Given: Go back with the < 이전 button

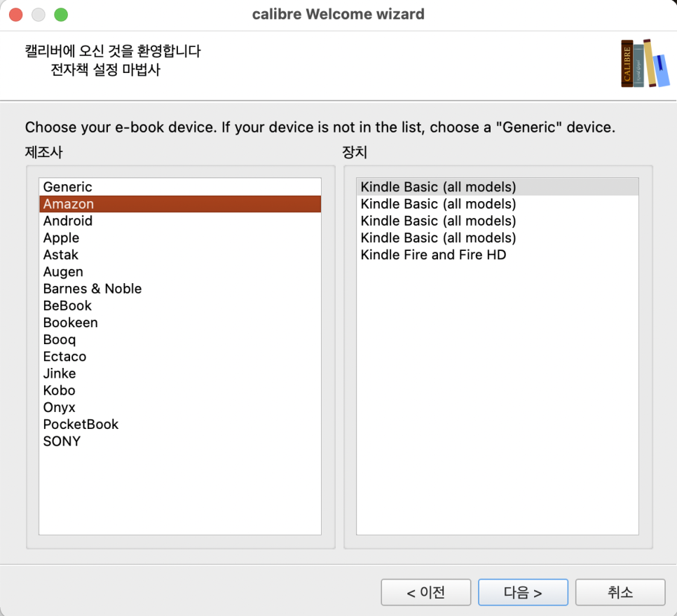Looking at the screenshot, I should pyautogui.click(x=425, y=592).
